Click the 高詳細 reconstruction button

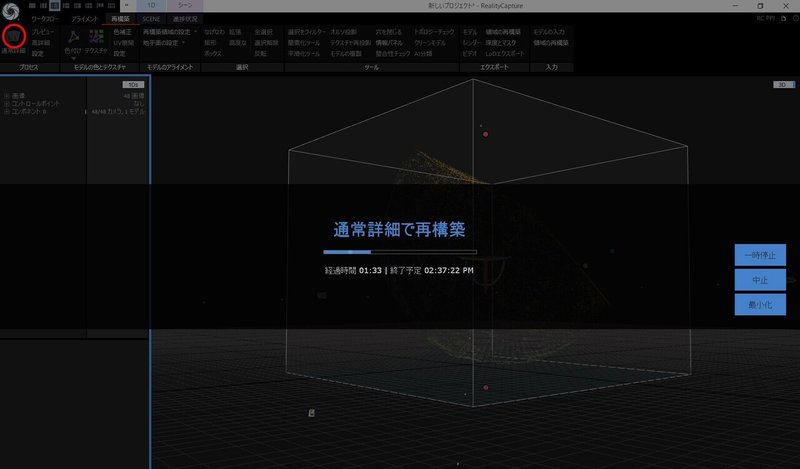click(x=41, y=43)
